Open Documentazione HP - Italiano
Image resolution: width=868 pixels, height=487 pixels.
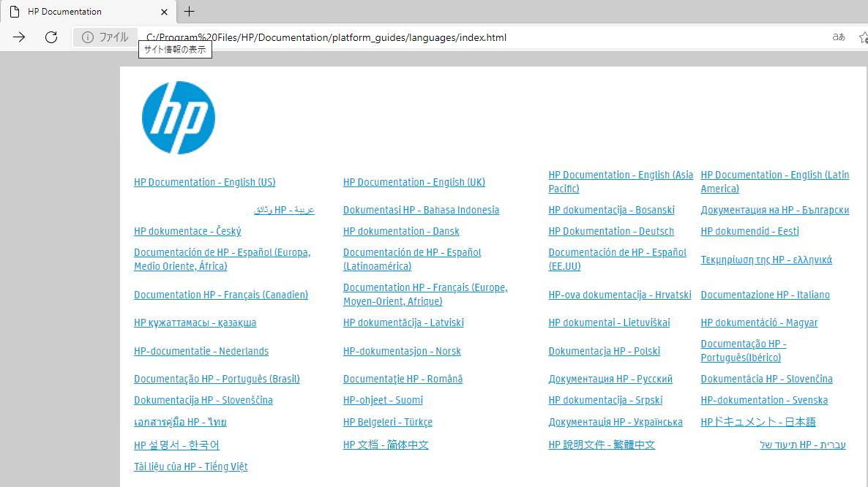click(x=765, y=295)
